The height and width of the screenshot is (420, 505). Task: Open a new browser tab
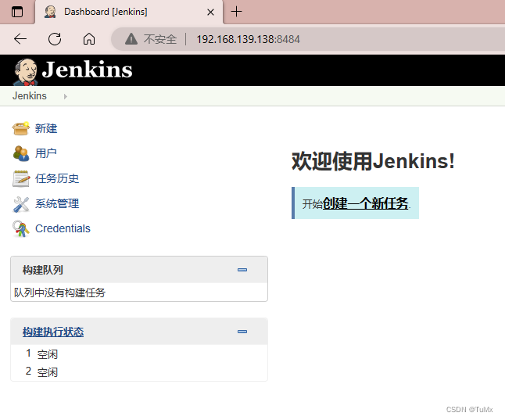[236, 12]
